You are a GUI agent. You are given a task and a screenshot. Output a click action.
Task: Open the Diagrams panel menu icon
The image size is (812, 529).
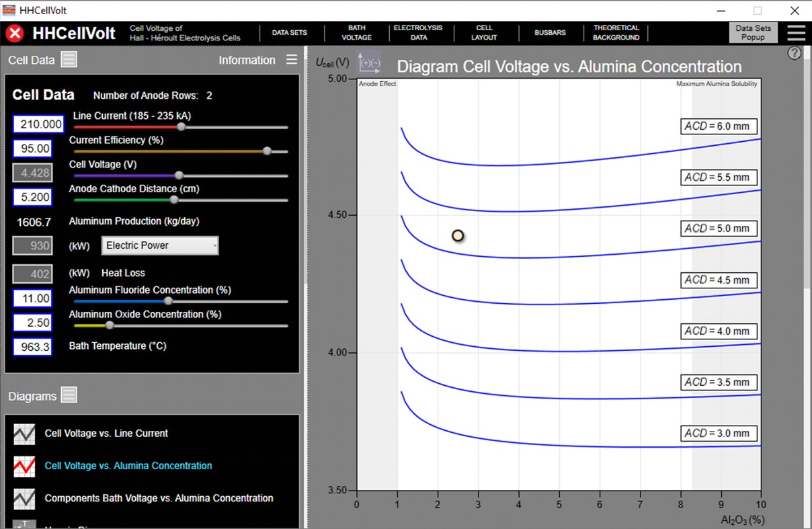pyautogui.click(x=69, y=395)
